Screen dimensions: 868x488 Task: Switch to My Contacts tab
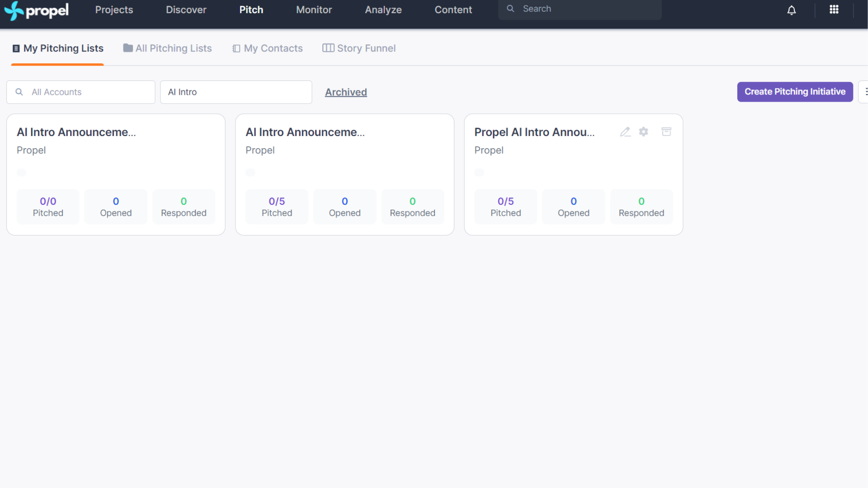tap(267, 48)
